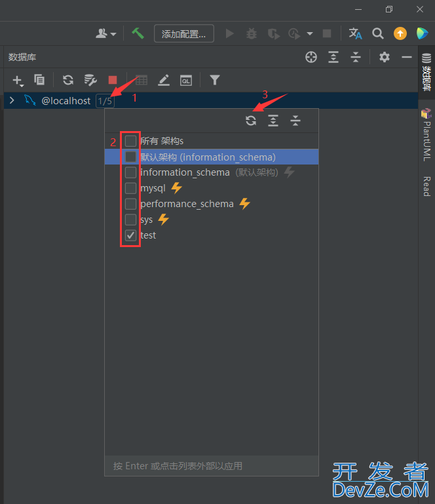Refresh schema list in popup

(251, 121)
